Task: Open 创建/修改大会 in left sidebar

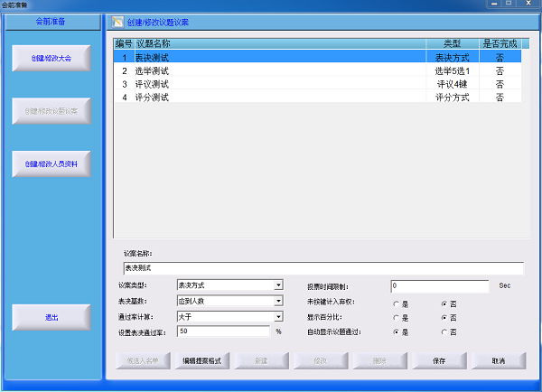Action: pyautogui.click(x=52, y=57)
